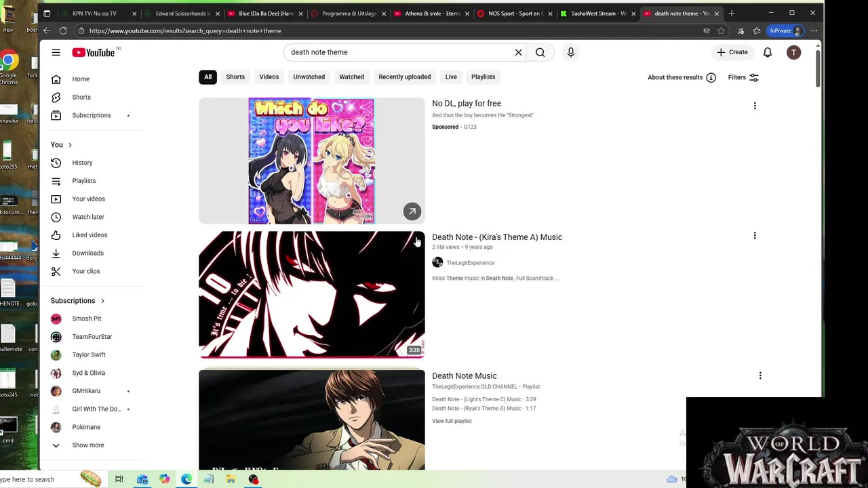Switch to Blue (Da Ba Dee) tab

coord(266,14)
